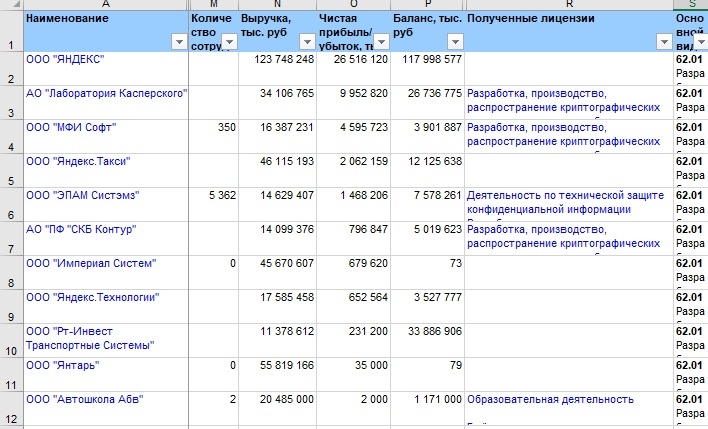The image size is (708, 429).
Task: Click revenue value 55 819 166
Action: click(x=278, y=374)
